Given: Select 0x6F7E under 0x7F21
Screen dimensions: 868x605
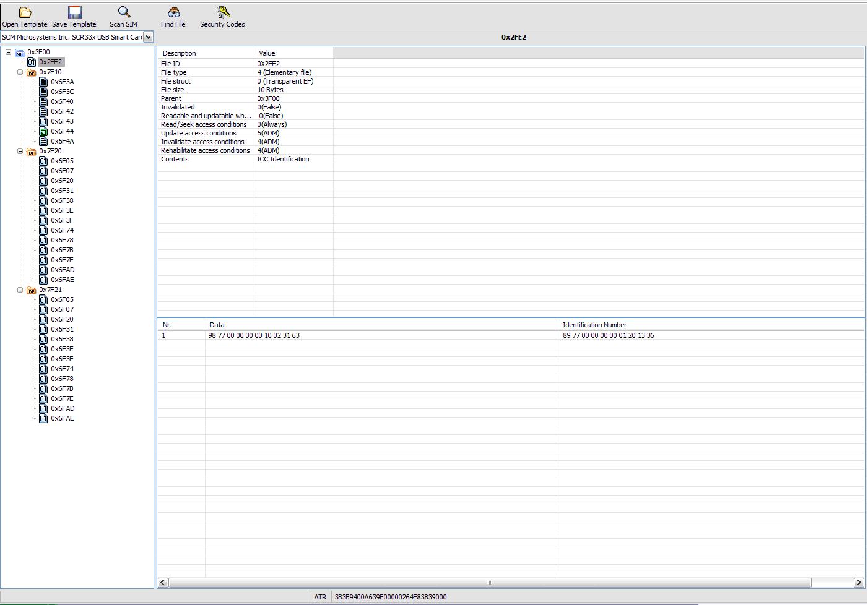Looking at the screenshot, I should tap(62, 398).
